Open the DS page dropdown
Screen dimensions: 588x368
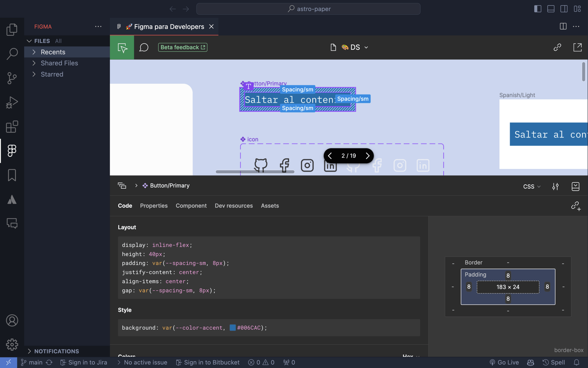point(355,47)
